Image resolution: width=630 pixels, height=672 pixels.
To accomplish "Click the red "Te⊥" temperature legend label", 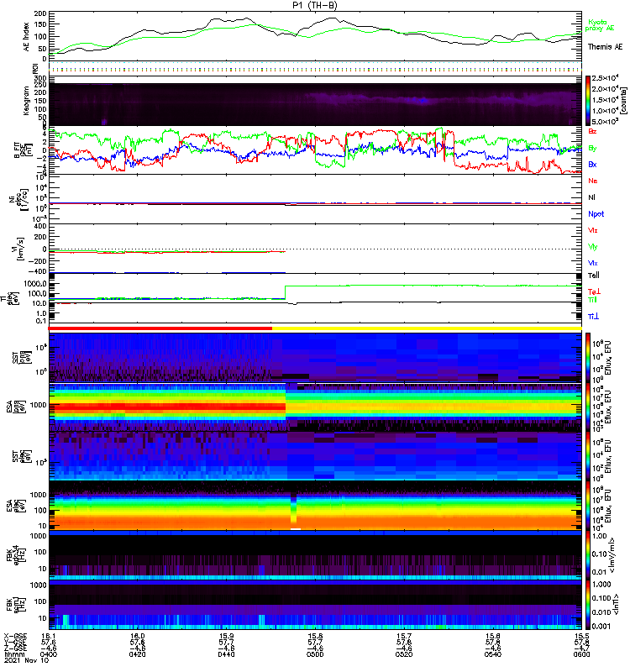I will (594, 291).
